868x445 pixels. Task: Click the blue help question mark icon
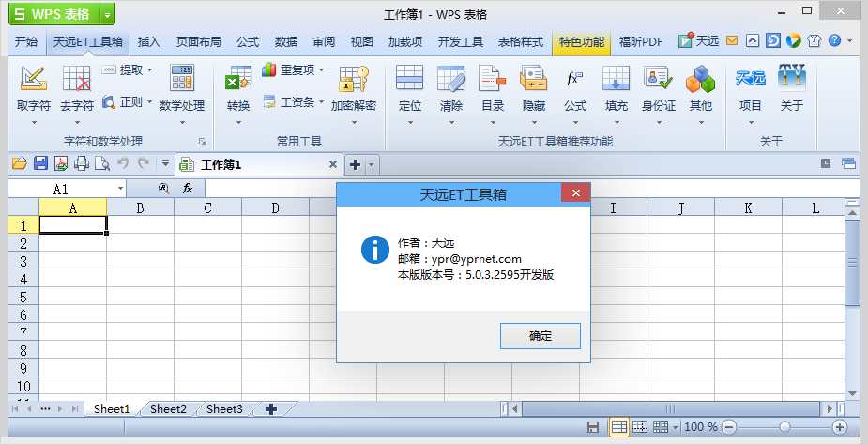(x=835, y=40)
